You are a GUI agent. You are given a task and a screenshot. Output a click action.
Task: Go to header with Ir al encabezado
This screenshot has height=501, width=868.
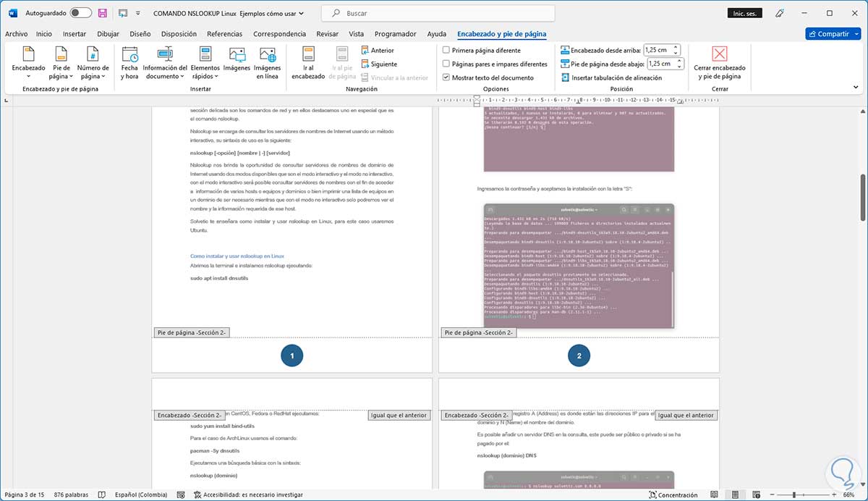[x=308, y=62]
